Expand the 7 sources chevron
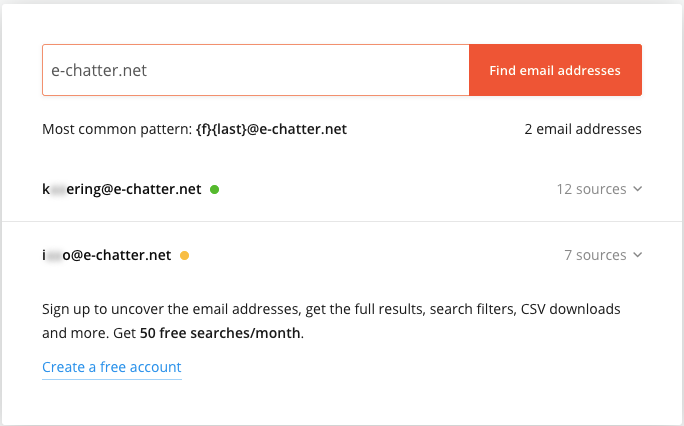Image resolution: width=684 pixels, height=426 pixels. click(x=638, y=255)
